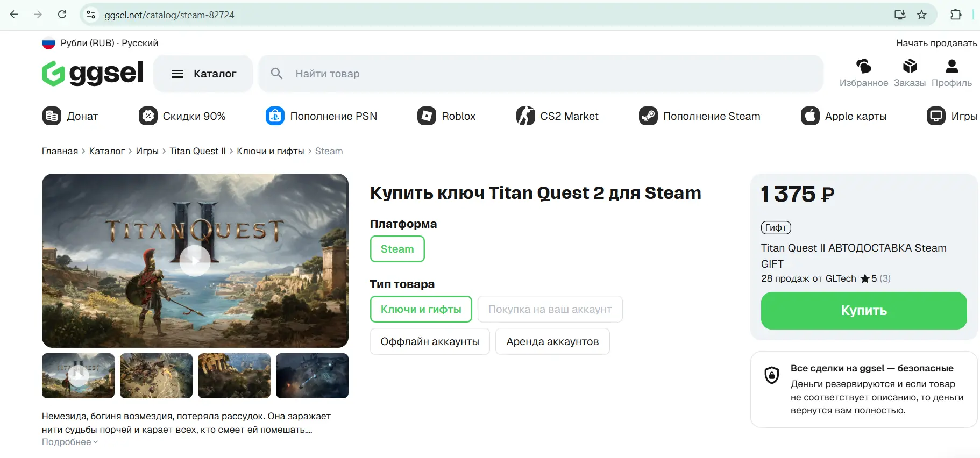Image resolution: width=980 pixels, height=458 pixels.
Task: Play the main Titan Quest II video
Action: [195, 261]
